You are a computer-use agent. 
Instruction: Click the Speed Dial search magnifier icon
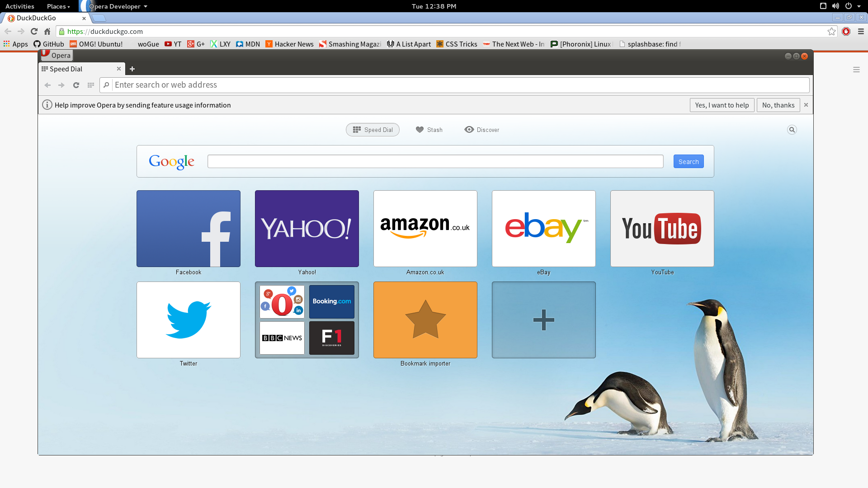pyautogui.click(x=792, y=130)
